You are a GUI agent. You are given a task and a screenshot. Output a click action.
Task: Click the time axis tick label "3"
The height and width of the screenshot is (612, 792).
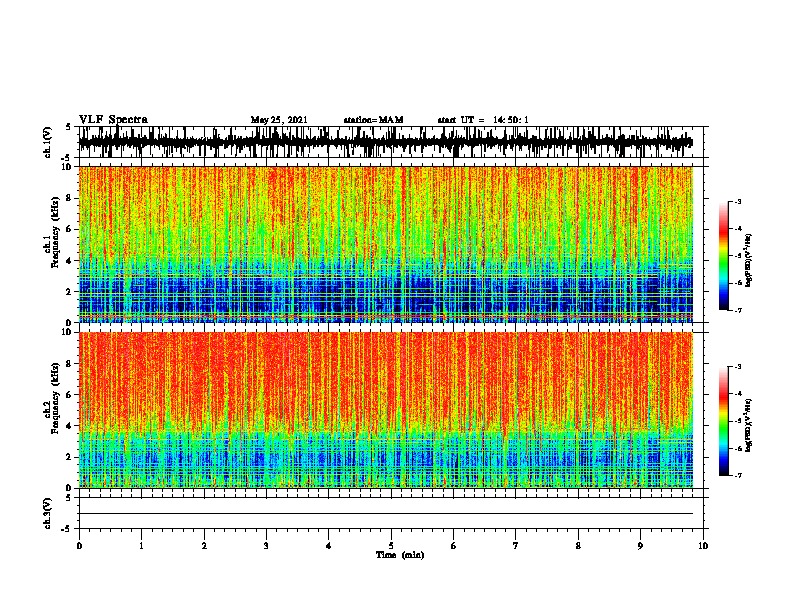point(266,546)
